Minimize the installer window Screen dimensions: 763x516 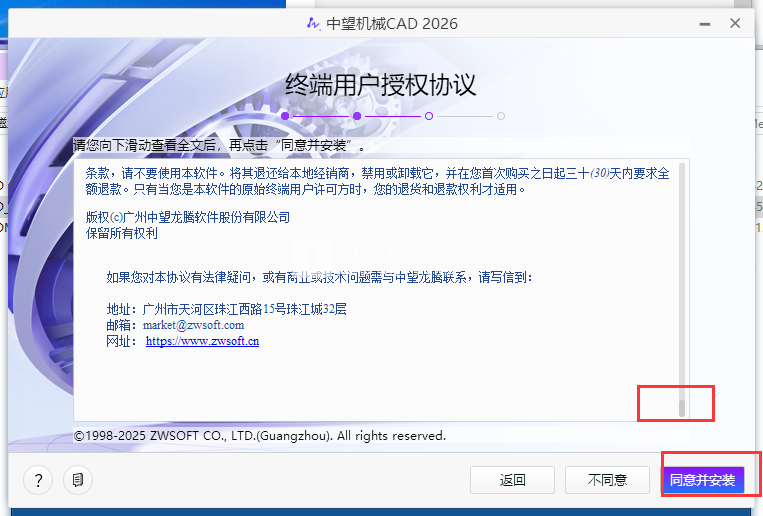coord(705,24)
